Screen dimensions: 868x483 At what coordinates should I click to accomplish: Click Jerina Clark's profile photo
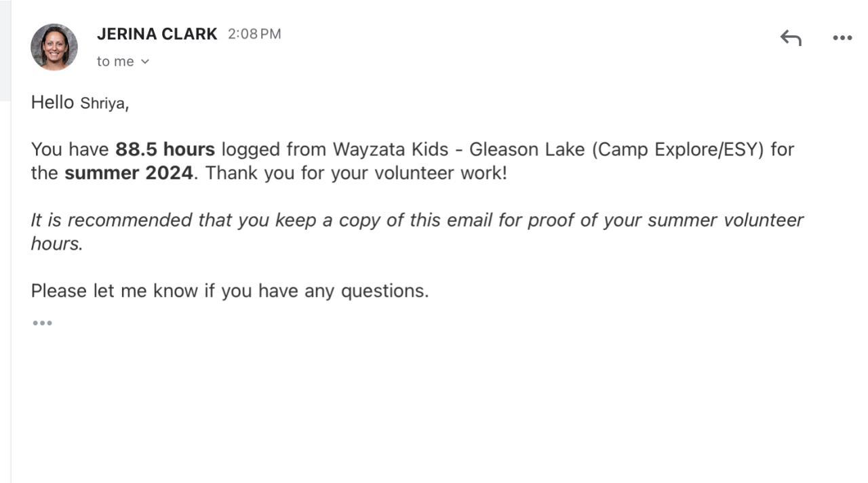click(54, 47)
